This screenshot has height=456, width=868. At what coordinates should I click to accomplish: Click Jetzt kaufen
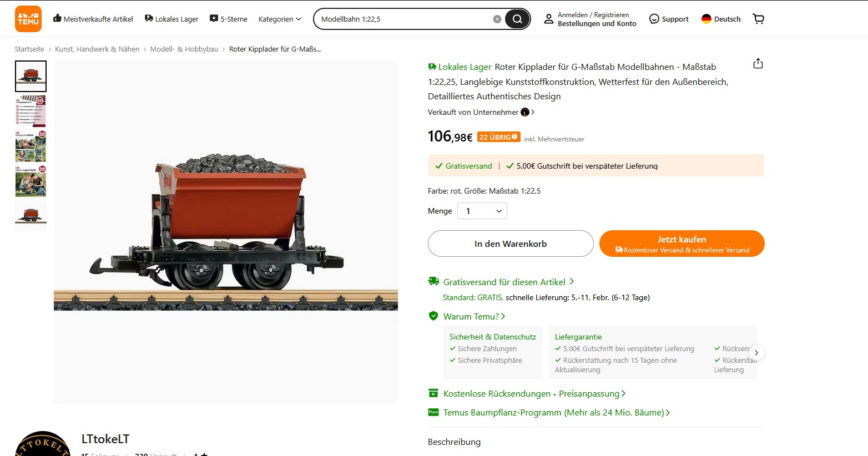682,243
